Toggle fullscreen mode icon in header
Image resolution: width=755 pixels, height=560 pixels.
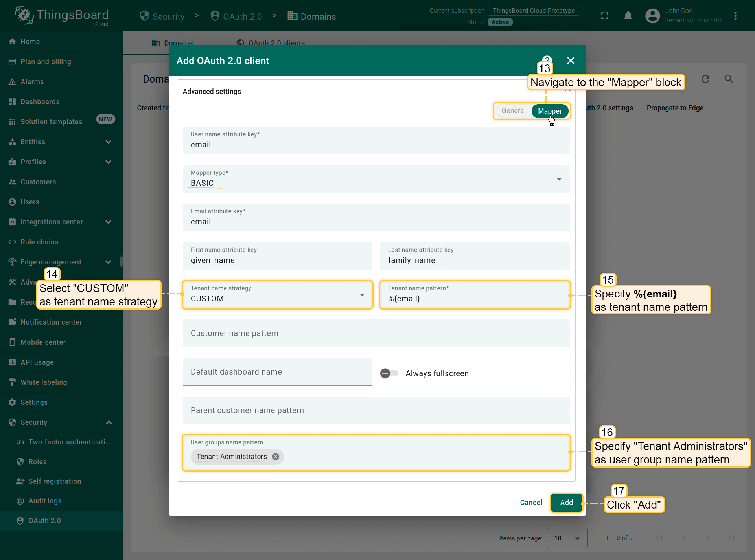(604, 16)
